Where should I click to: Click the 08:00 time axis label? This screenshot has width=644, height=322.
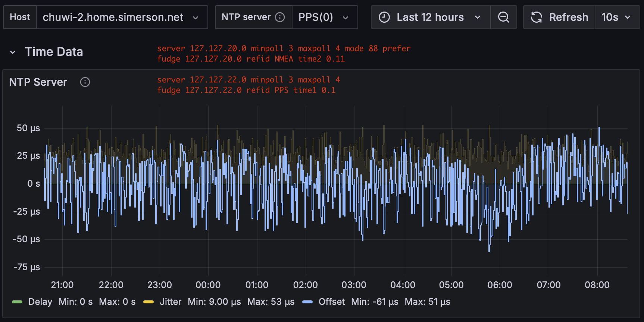[597, 285]
